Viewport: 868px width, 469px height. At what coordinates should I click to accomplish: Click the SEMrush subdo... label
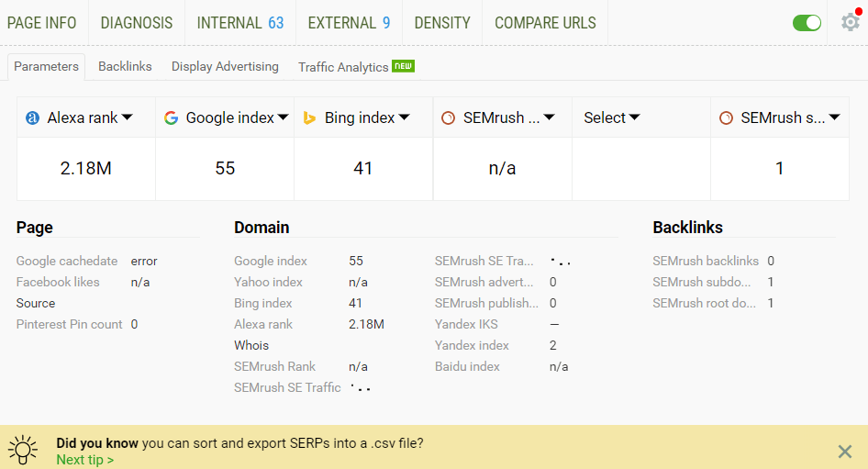point(702,282)
